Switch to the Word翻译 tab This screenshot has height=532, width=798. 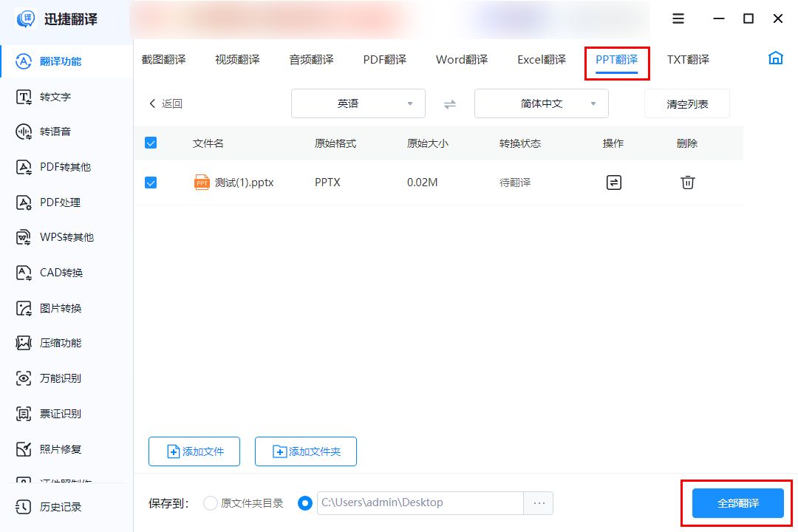pos(461,60)
